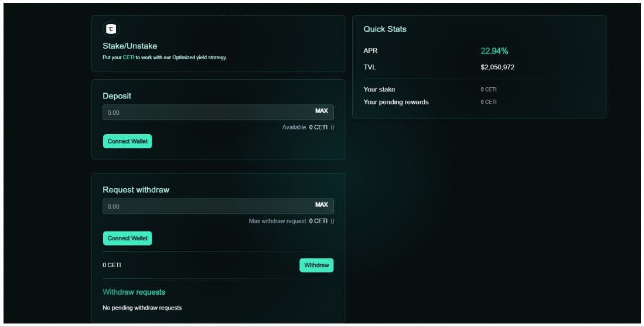Click the Your stake 0 CETI value

(x=488, y=90)
